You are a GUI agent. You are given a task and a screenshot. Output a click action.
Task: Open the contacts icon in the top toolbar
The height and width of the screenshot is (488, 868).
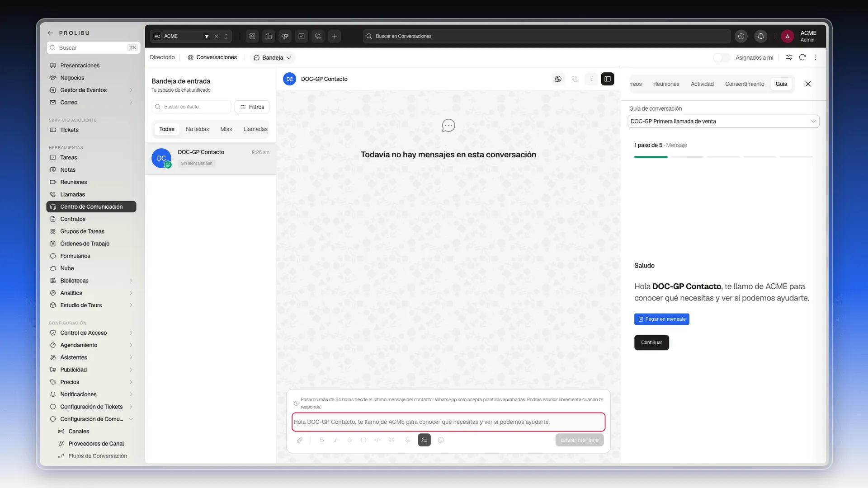coord(252,36)
